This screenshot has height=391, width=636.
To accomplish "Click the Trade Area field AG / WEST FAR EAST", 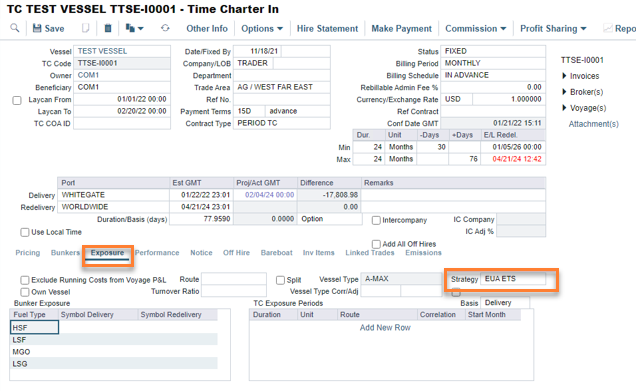I will 282,87.
